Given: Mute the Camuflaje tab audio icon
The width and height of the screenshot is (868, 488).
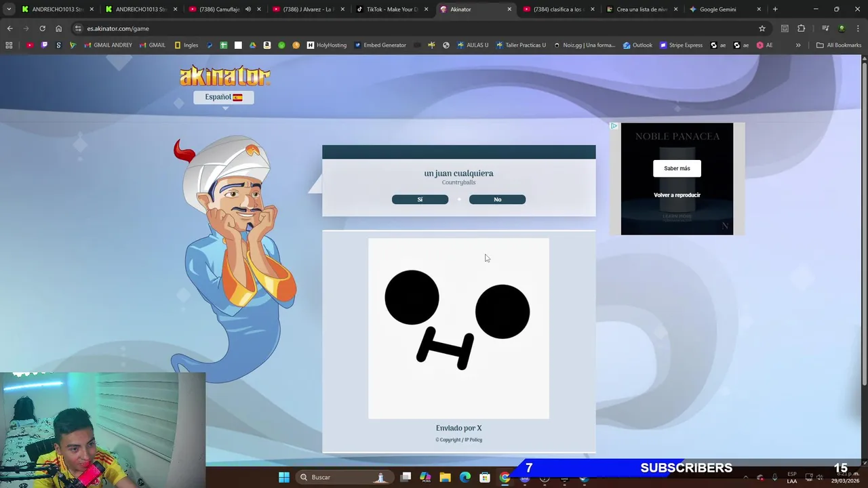Looking at the screenshot, I should [248, 9].
